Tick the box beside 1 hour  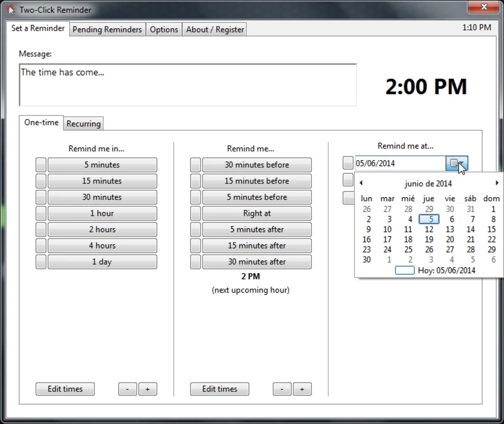41,213
